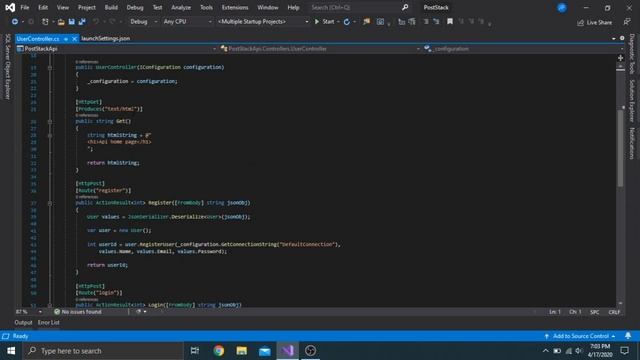The width and height of the screenshot is (640, 360).
Task: Click the Save All toolbar icon
Action: tap(82, 22)
